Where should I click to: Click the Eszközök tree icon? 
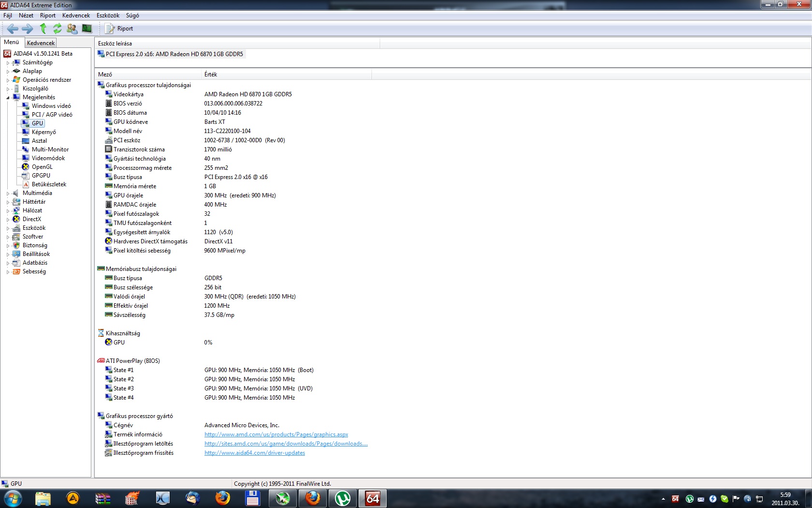pos(16,228)
